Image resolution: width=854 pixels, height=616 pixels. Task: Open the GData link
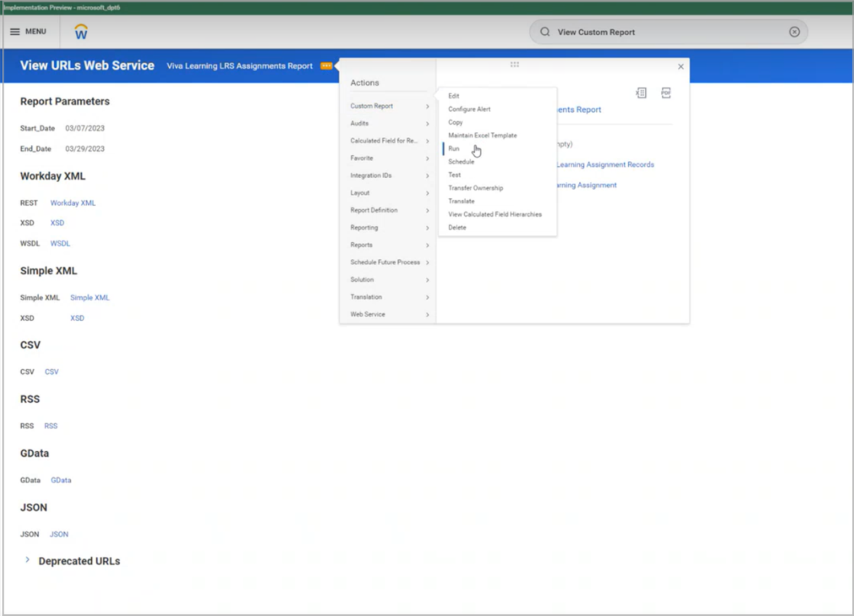tap(61, 480)
